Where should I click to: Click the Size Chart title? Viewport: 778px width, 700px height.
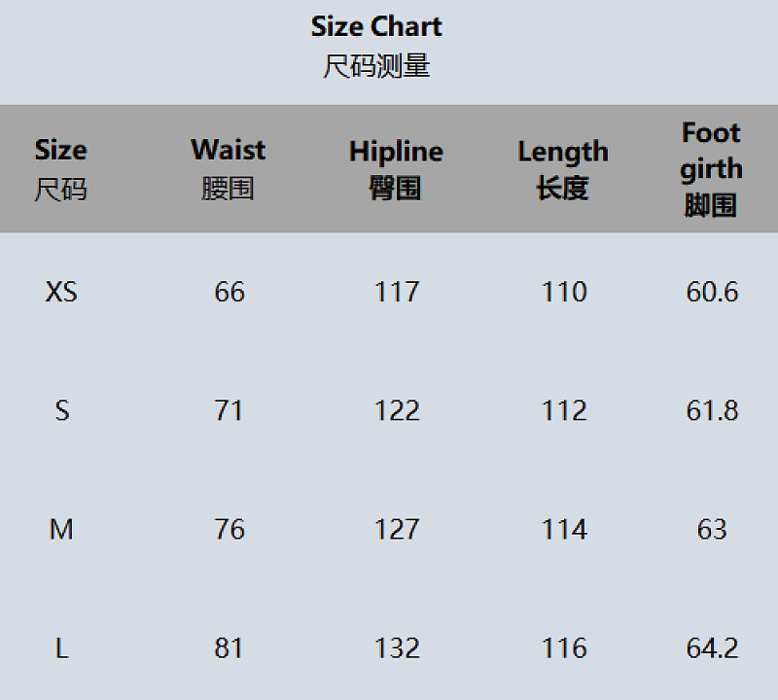click(x=376, y=26)
